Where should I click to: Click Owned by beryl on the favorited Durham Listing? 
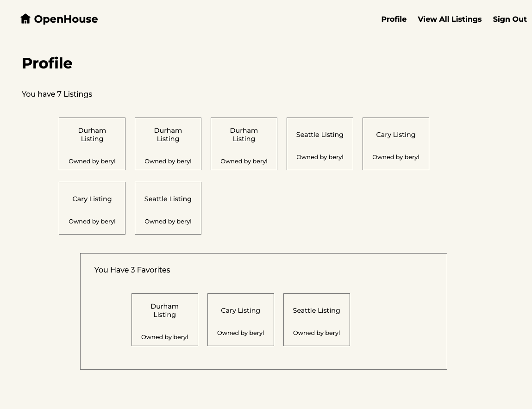[x=164, y=337]
